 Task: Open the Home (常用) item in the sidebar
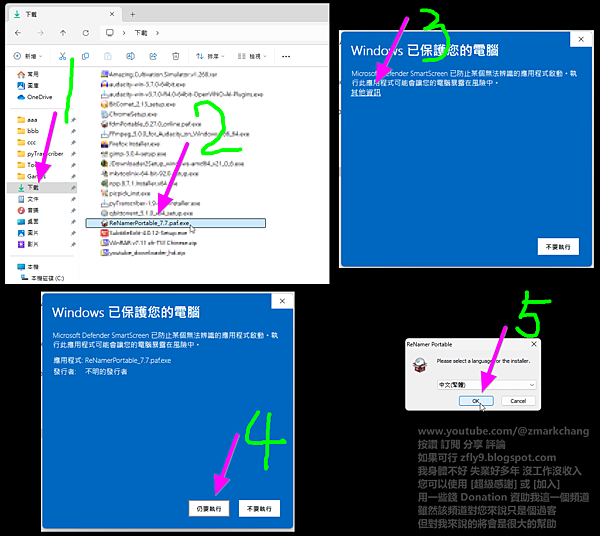coord(28,74)
